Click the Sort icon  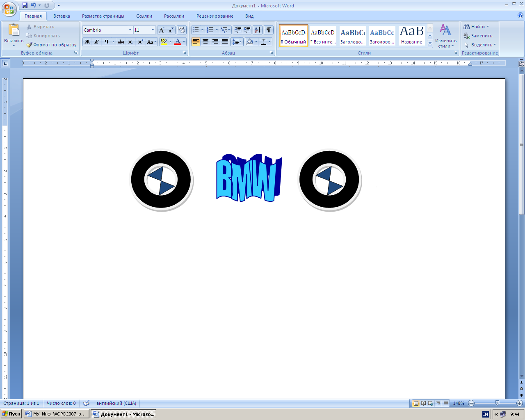pos(258,30)
